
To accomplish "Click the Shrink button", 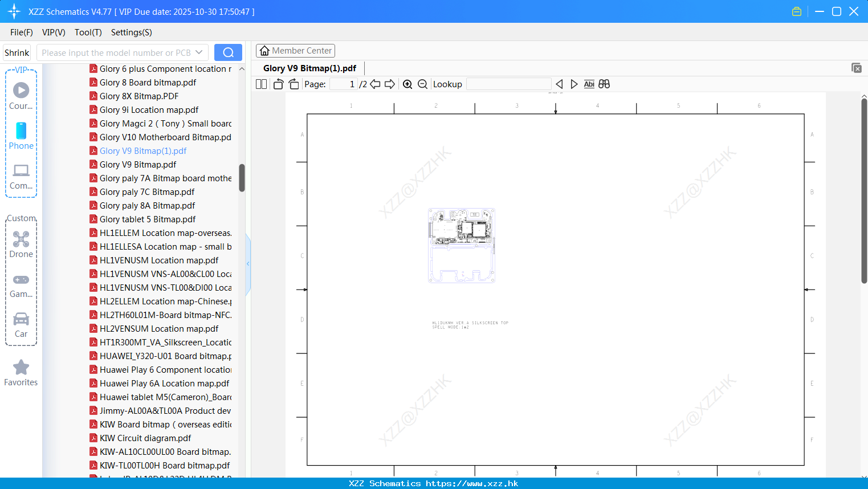I will [x=17, y=52].
